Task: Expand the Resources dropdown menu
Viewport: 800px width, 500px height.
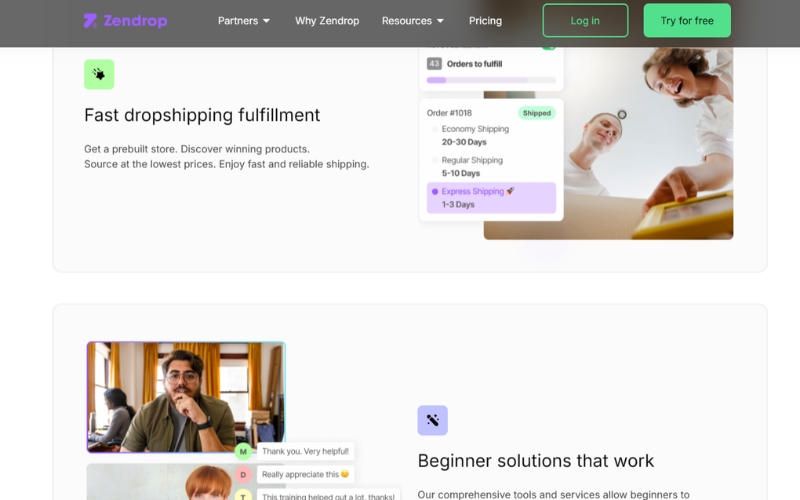Action: click(x=413, y=21)
